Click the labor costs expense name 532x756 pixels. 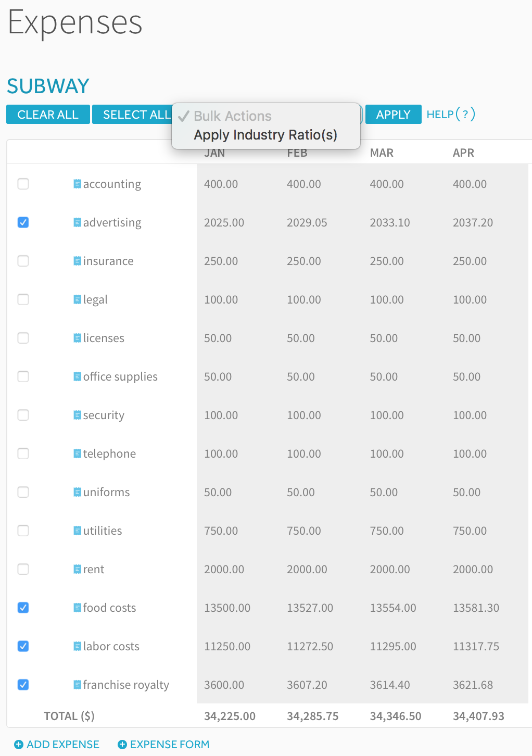(111, 646)
